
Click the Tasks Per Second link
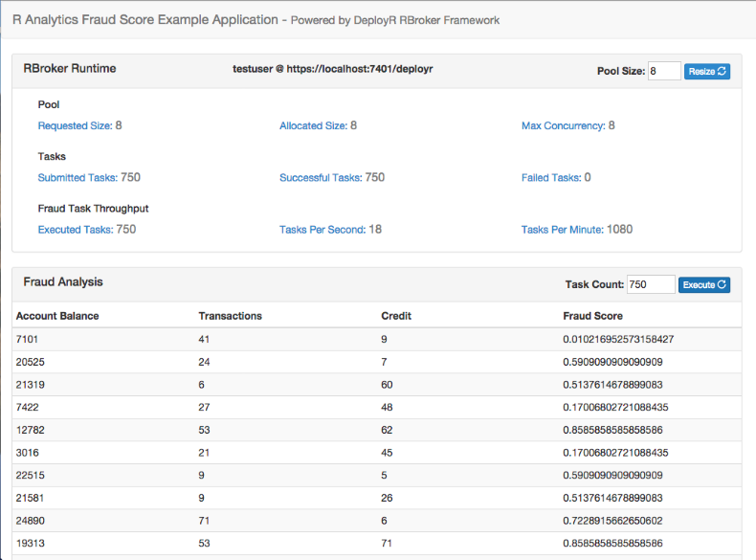coord(322,229)
